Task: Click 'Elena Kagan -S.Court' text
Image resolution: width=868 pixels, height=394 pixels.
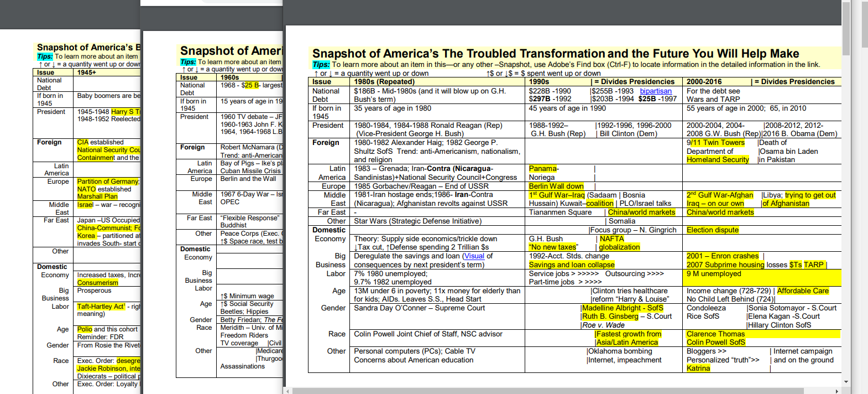Action: 785,316
